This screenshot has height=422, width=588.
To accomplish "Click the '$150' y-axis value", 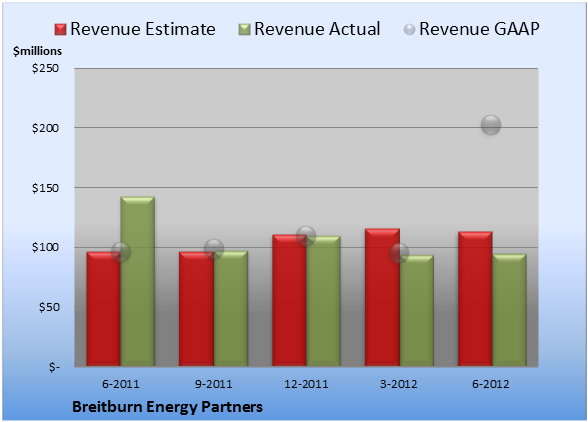I will click(45, 188).
